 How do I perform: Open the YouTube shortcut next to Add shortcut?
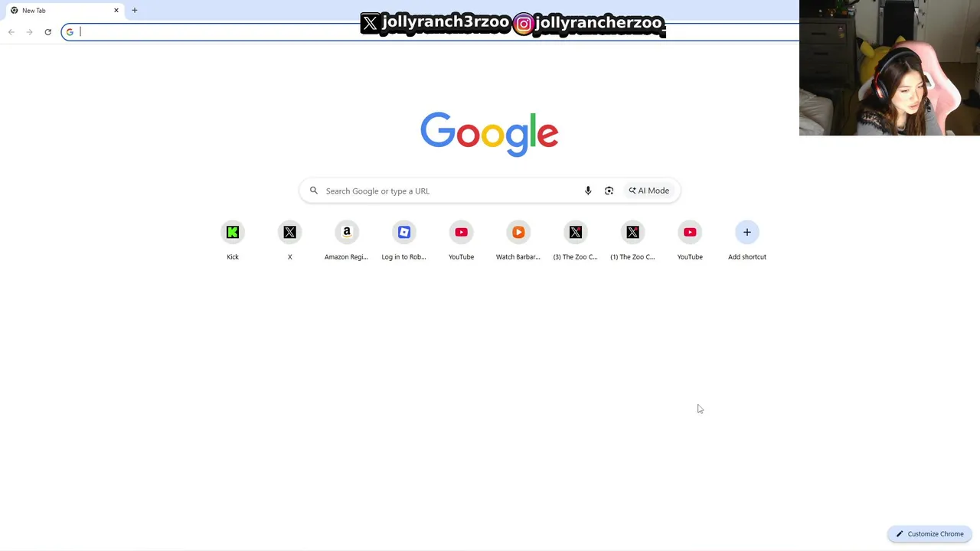690,240
